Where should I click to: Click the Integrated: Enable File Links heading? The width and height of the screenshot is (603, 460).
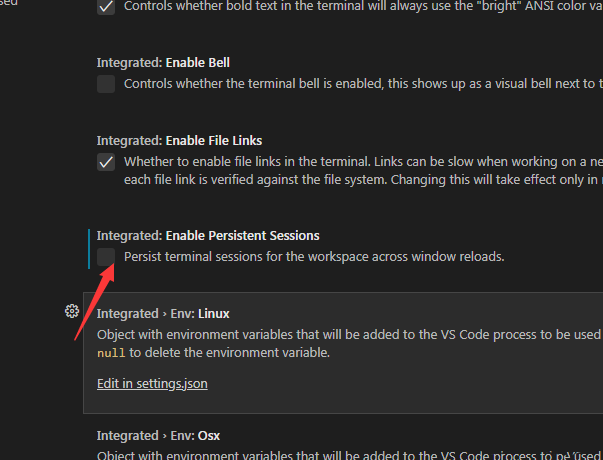pos(179,140)
